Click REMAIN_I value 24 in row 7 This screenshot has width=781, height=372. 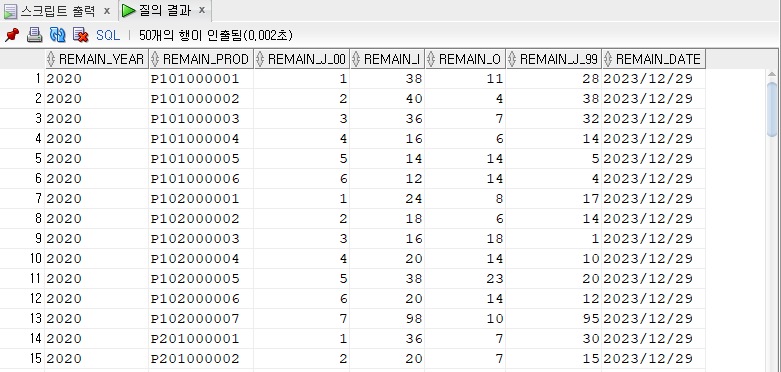click(387, 199)
